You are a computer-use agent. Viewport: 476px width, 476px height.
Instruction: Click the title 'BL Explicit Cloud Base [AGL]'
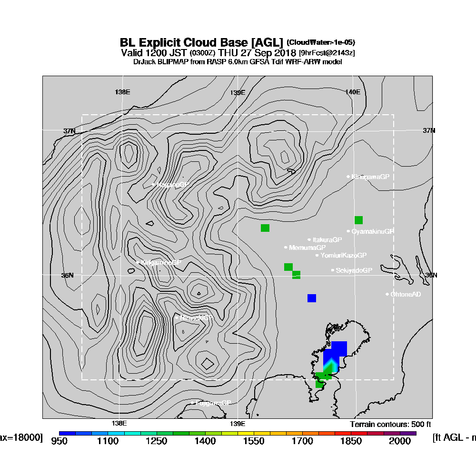point(201,42)
